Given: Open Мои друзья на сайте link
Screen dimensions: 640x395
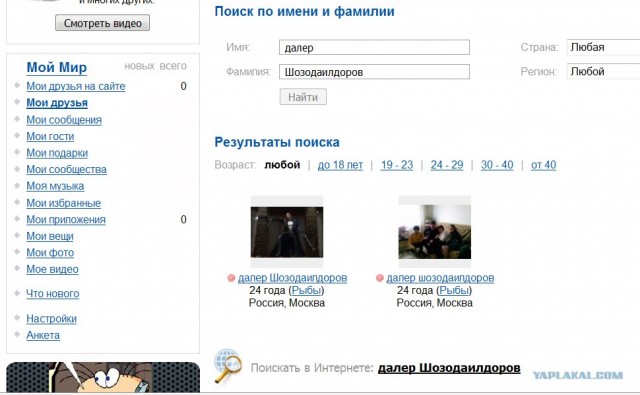Looking at the screenshot, I should point(76,86).
